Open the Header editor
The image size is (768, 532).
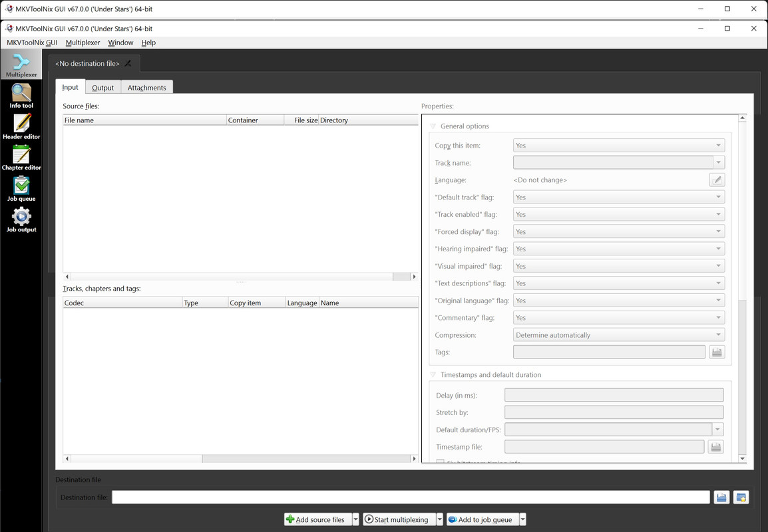[21, 127]
